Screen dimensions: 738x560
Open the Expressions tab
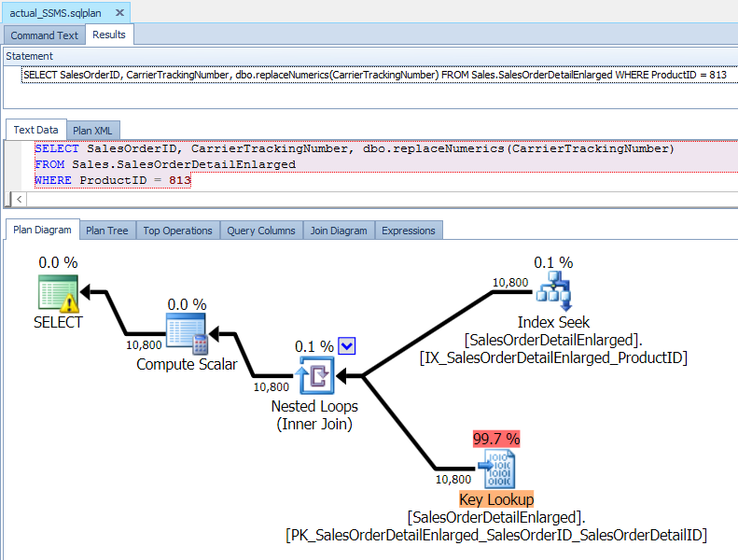pyautogui.click(x=408, y=231)
